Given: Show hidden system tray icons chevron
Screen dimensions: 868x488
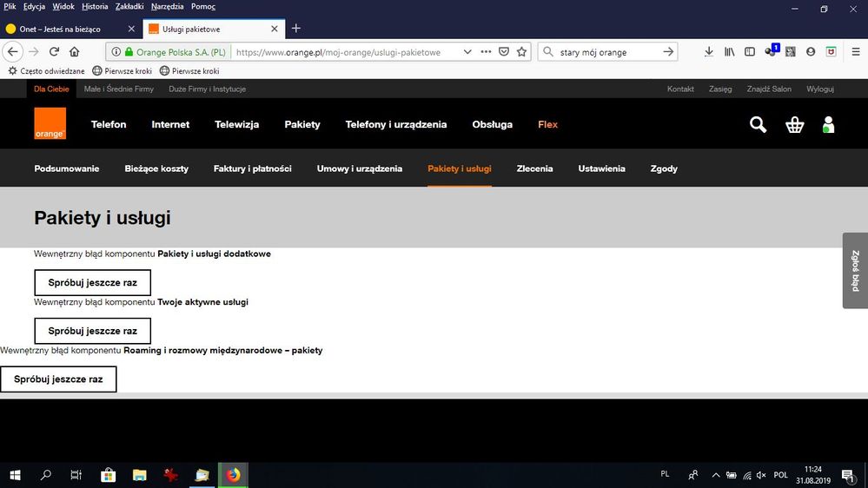Looking at the screenshot, I should [716, 475].
